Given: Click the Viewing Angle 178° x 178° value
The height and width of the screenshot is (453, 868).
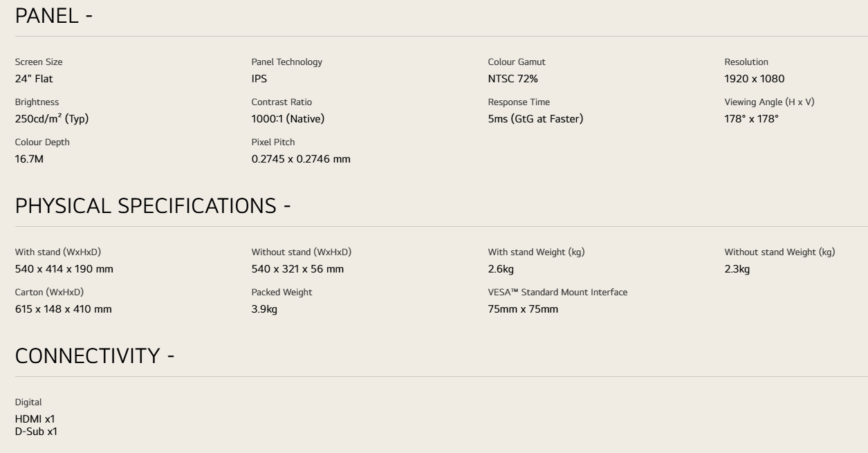Looking at the screenshot, I should (752, 119).
